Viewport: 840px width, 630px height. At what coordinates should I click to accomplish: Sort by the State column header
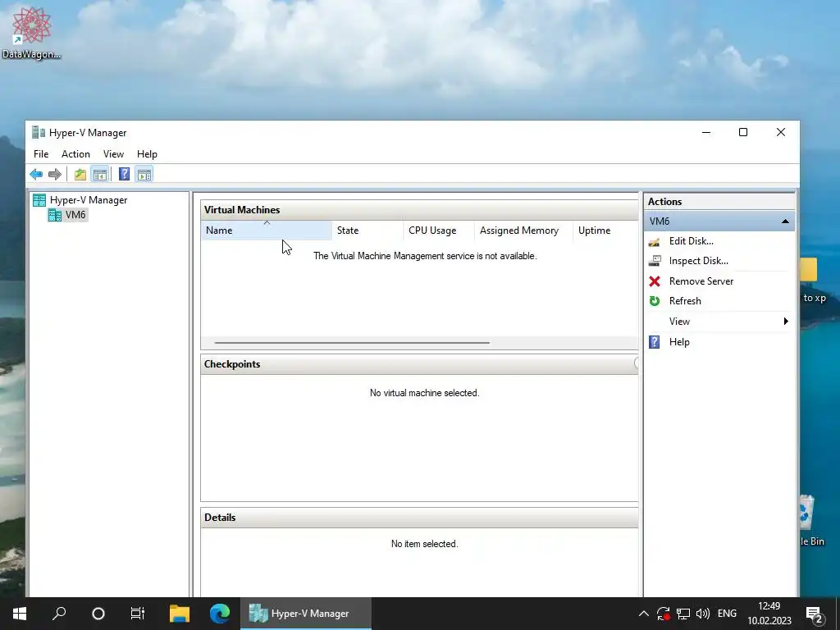pos(367,231)
